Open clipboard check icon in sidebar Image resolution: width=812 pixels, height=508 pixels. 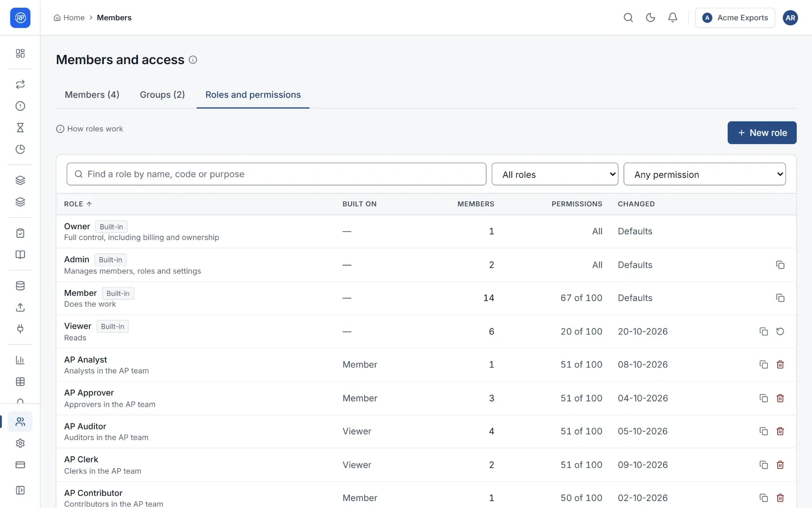click(20, 233)
